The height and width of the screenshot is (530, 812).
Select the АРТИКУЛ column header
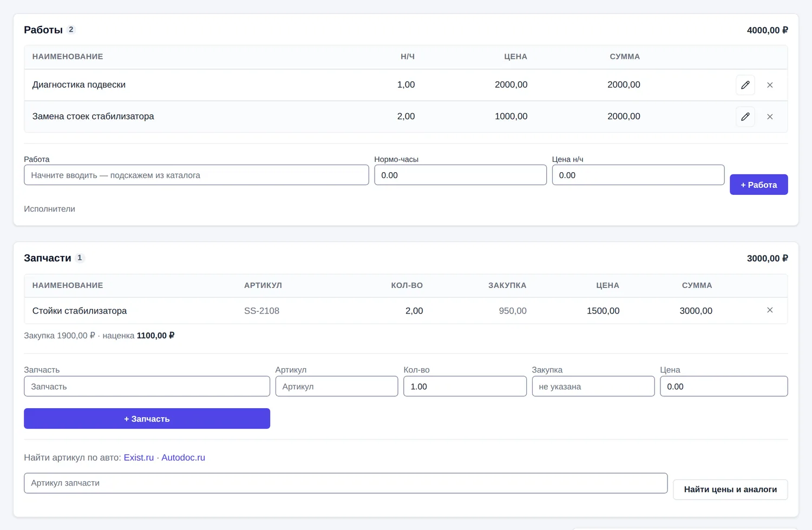tap(263, 285)
